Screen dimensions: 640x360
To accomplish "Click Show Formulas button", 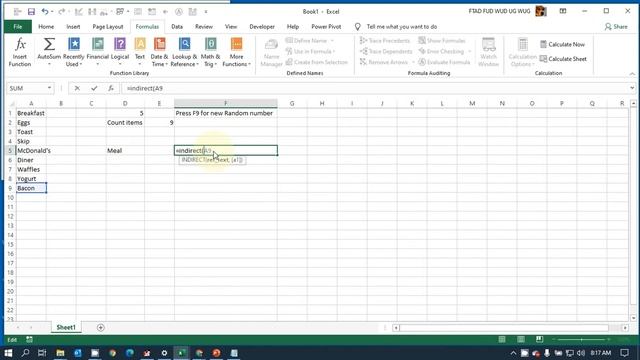I will [442, 40].
